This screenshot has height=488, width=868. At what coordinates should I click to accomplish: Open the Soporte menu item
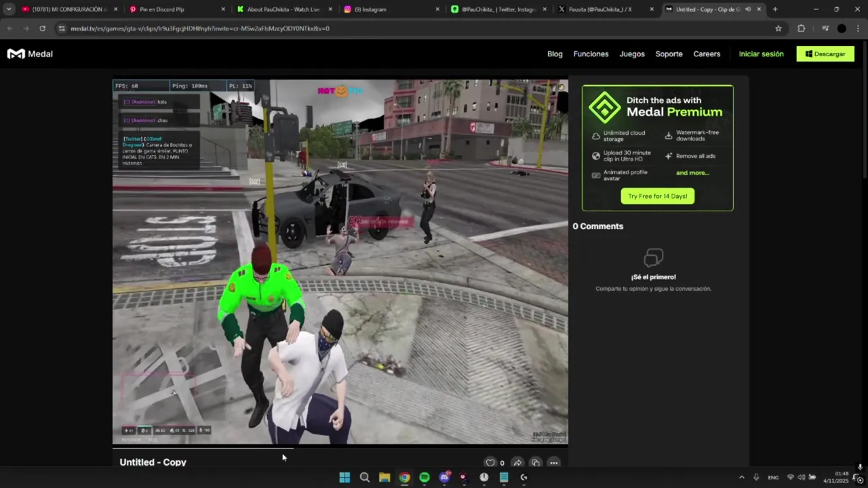click(669, 54)
